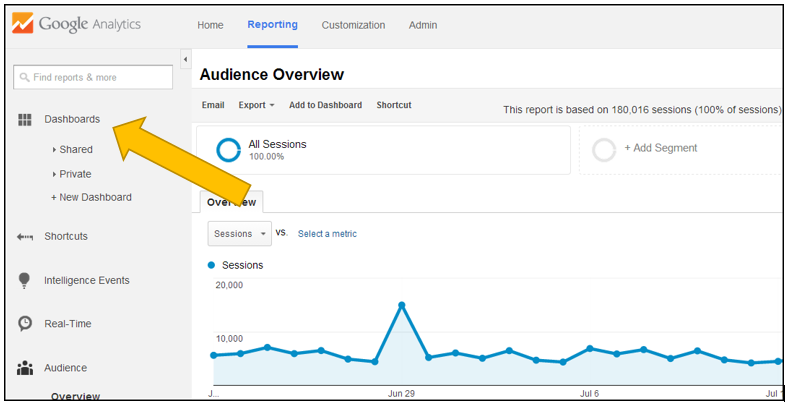
Task: Click the Real-Time clock icon
Action: pyautogui.click(x=25, y=324)
